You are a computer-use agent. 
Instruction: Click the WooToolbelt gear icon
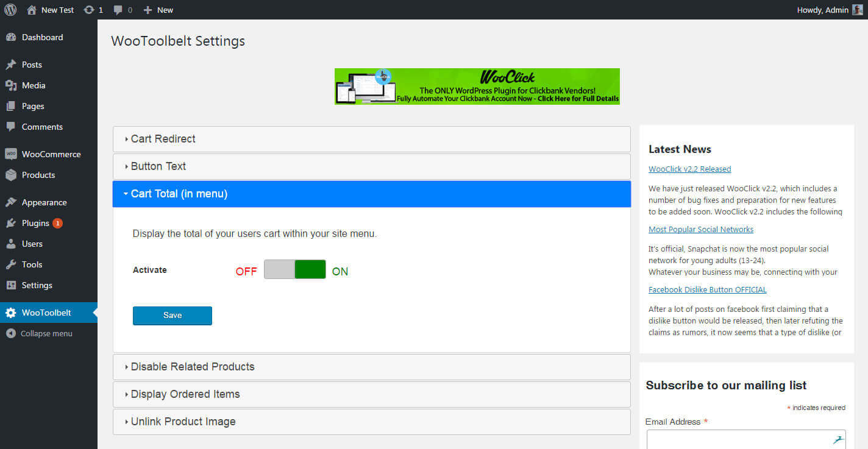point(11,313)
